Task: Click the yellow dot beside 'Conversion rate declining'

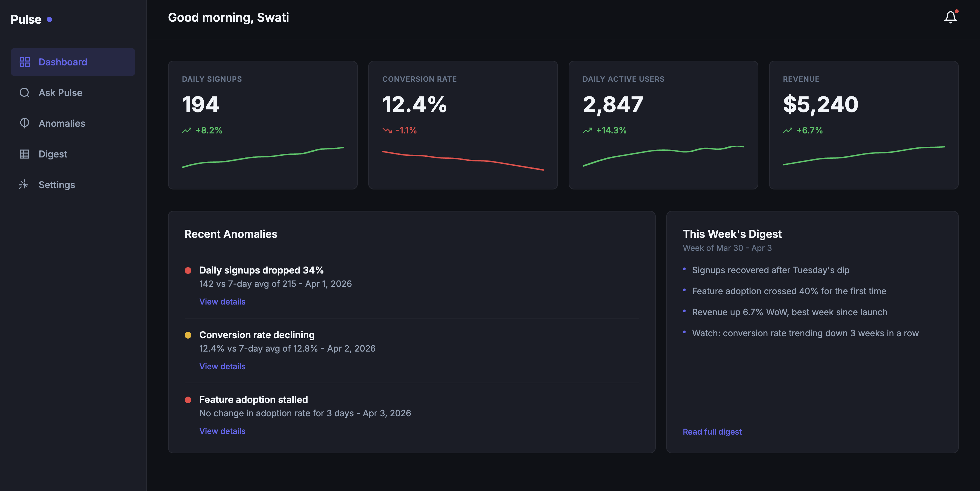Action: pos(188,335)
